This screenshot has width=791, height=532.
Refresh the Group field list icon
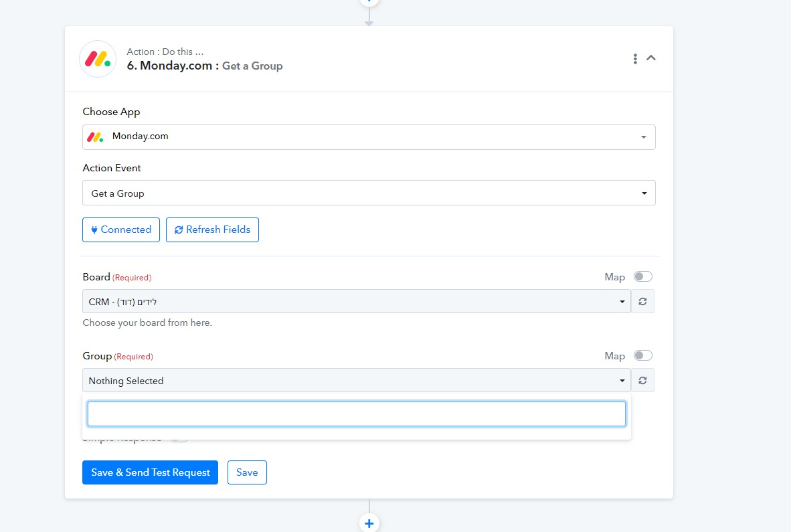coord(642,380)
